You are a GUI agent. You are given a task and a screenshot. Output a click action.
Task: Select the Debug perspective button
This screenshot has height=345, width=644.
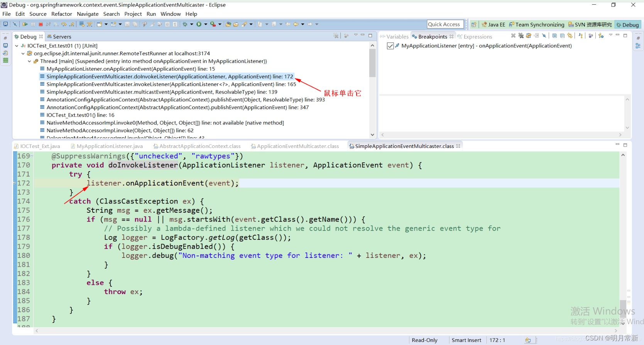click(x=627, y=25)
